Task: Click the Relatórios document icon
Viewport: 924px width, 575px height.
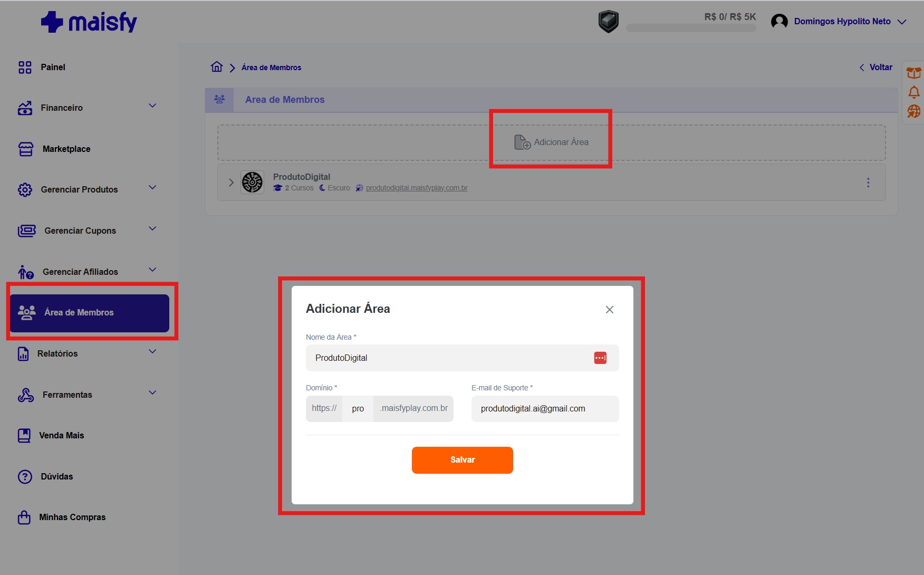Action: (x=23, y=353)
